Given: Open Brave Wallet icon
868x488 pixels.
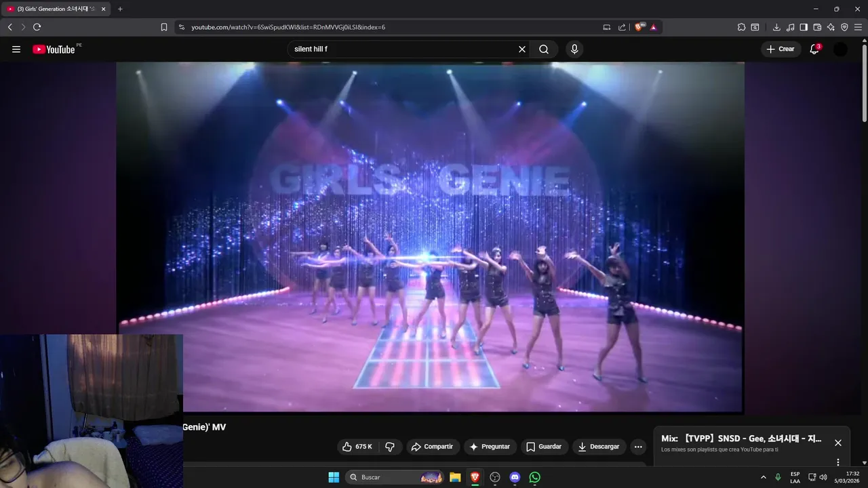Looking at the screenshot, I should (817, 27).
